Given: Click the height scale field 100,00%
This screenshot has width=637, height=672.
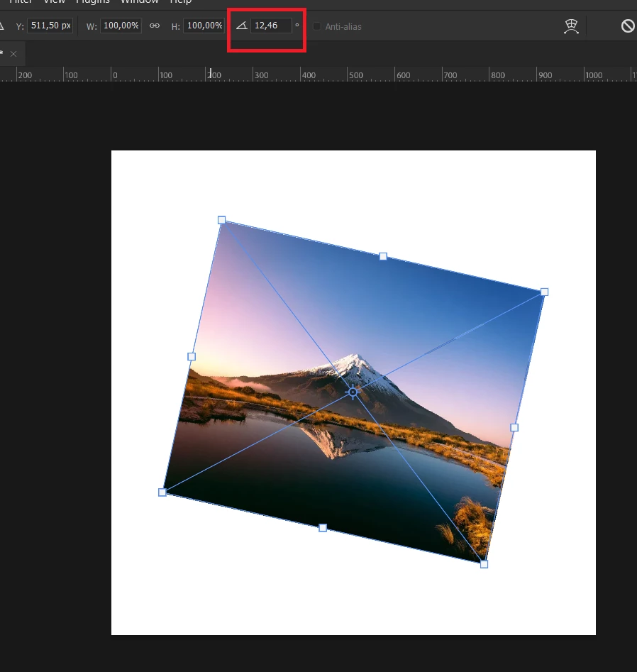Looking at the screenshot, I should coord(204,26).
